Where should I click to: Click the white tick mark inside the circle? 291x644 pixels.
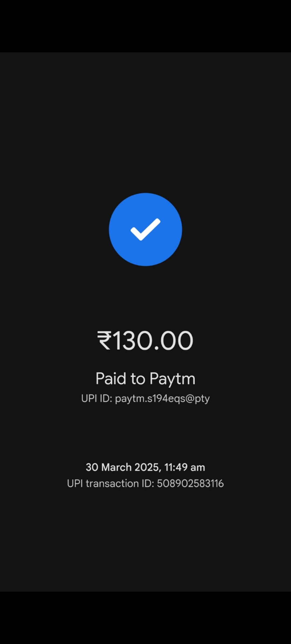point(145,229)
